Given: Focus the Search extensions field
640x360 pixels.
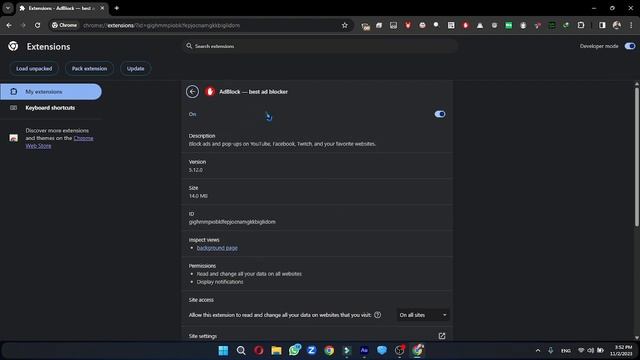Looking at the screenshot, I should [320, 46].
